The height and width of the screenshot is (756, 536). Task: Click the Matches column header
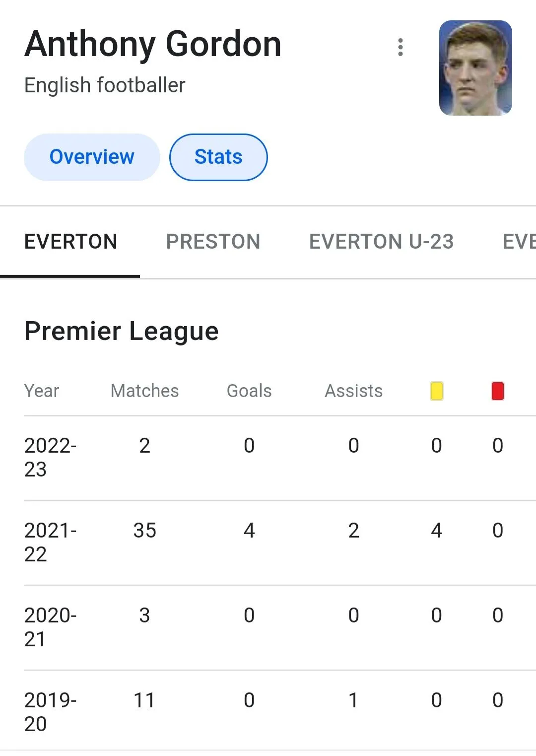(144, 391)
